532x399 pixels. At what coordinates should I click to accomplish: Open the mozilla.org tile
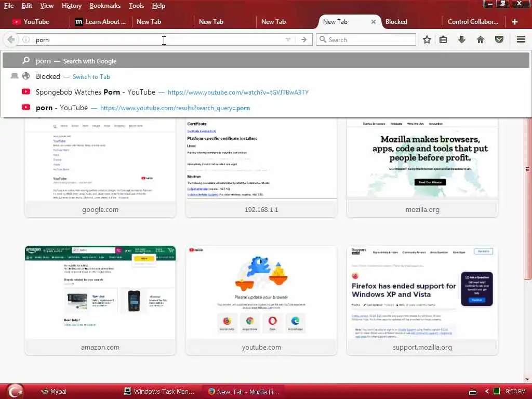[422, 168]
